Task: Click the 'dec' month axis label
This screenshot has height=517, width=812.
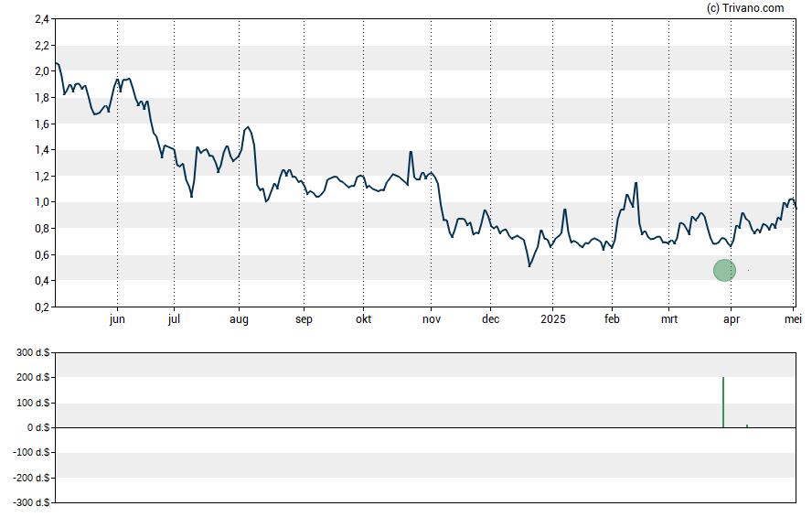Action: 490,319
